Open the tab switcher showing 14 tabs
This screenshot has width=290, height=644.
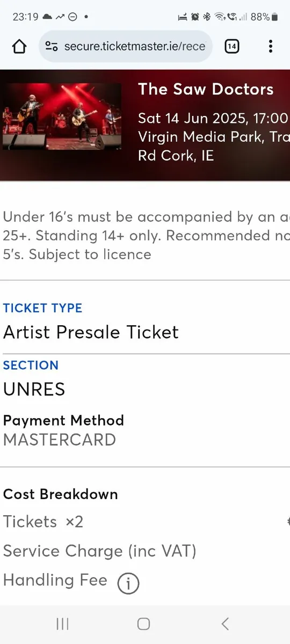click(x=231, y=47)
